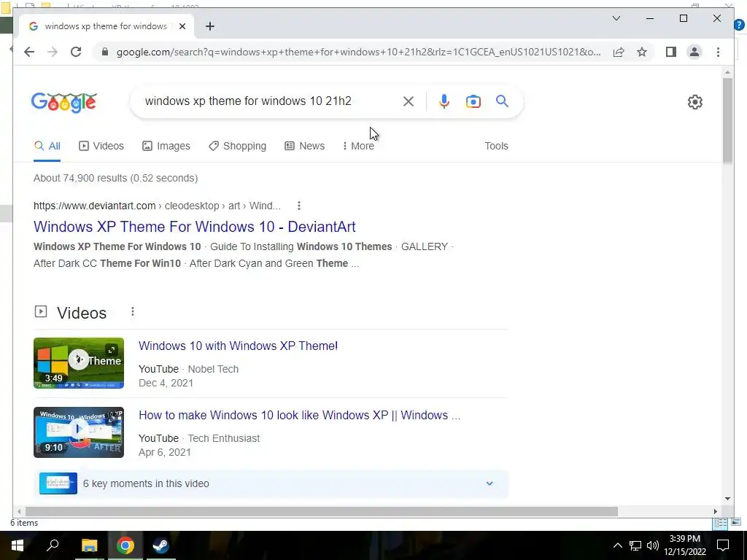Image resolution: width=747 pixels, height=560 pixels.
Task: Open Windows XP Theme DeviantArt result
Action: click(194, 227)
